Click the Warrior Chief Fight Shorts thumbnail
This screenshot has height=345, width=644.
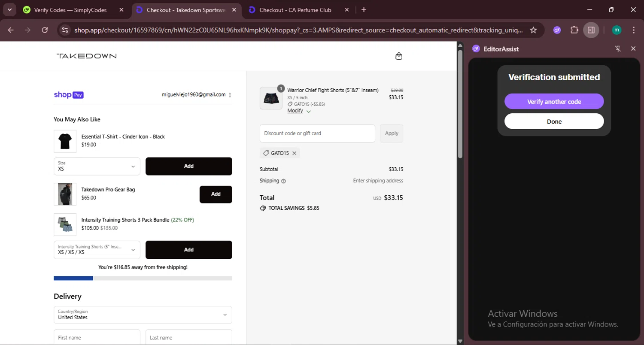[271, 98]
